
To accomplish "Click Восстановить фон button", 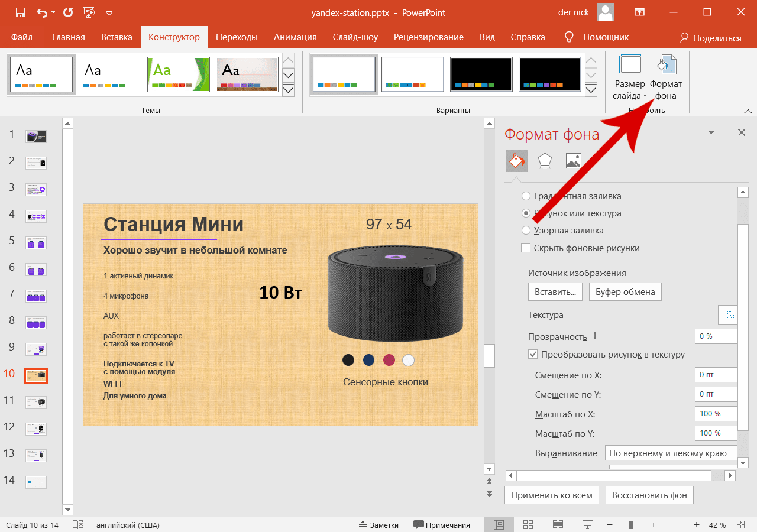I will pos(649,495).
